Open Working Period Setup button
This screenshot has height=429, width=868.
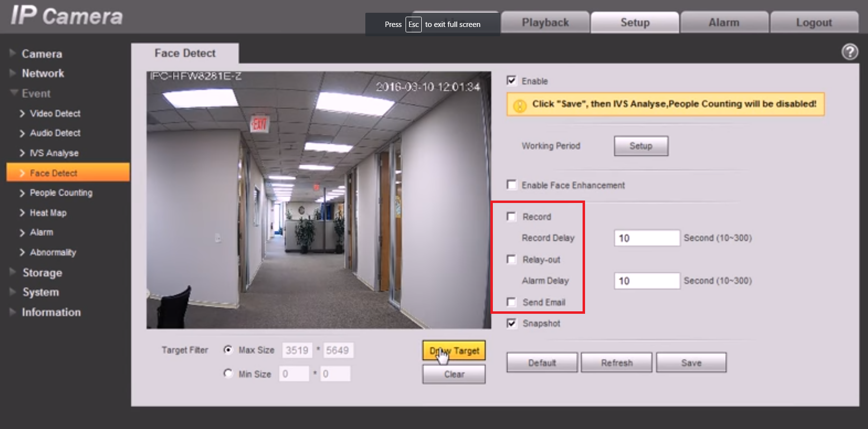pyautogui.click(x=641, y=146)
